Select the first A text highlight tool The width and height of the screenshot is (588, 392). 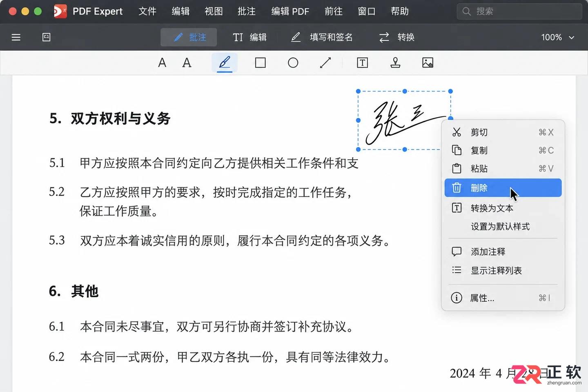pyautogui.click(x=162, y=63)
